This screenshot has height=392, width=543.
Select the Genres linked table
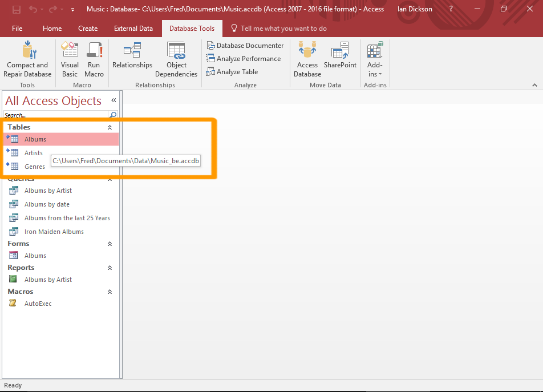click(x=61, y=167)
